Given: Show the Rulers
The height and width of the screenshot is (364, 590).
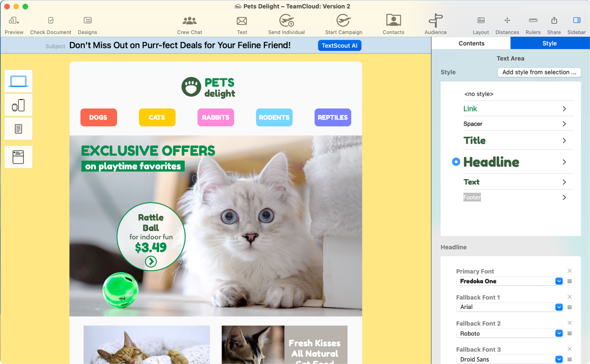Looking at the screenshot, I should tap(533, 24).
